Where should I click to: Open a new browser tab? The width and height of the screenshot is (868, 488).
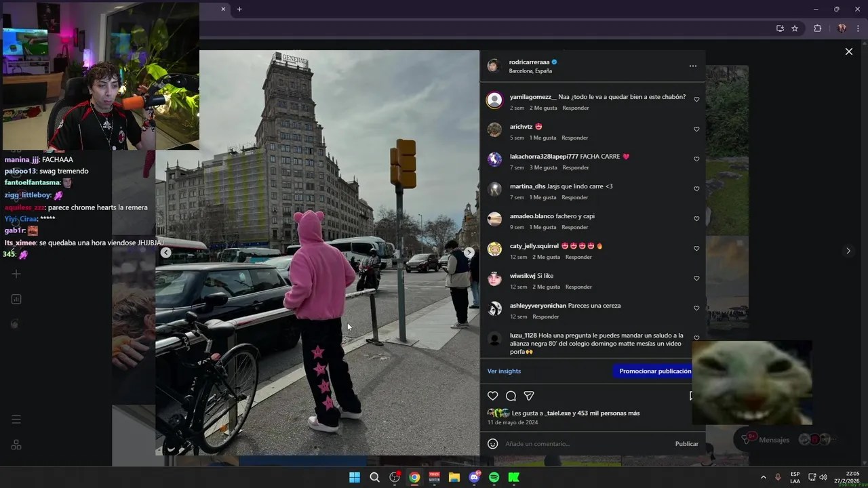pos(239,9)
